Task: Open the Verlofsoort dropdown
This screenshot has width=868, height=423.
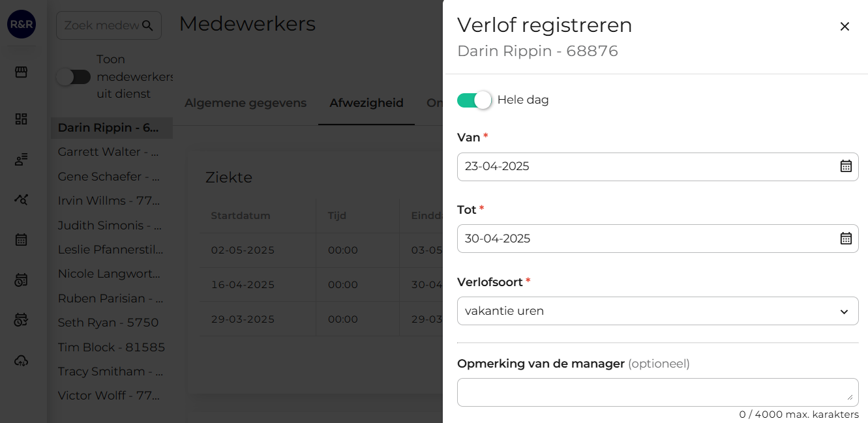Action: pos(657,311)
